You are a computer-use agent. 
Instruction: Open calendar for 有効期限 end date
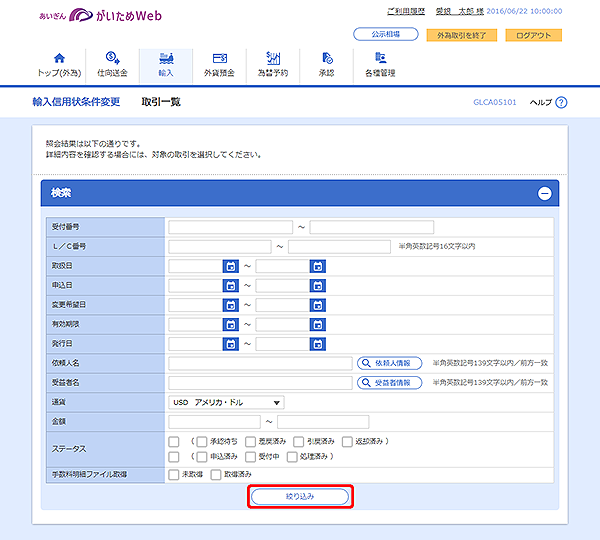318,325
